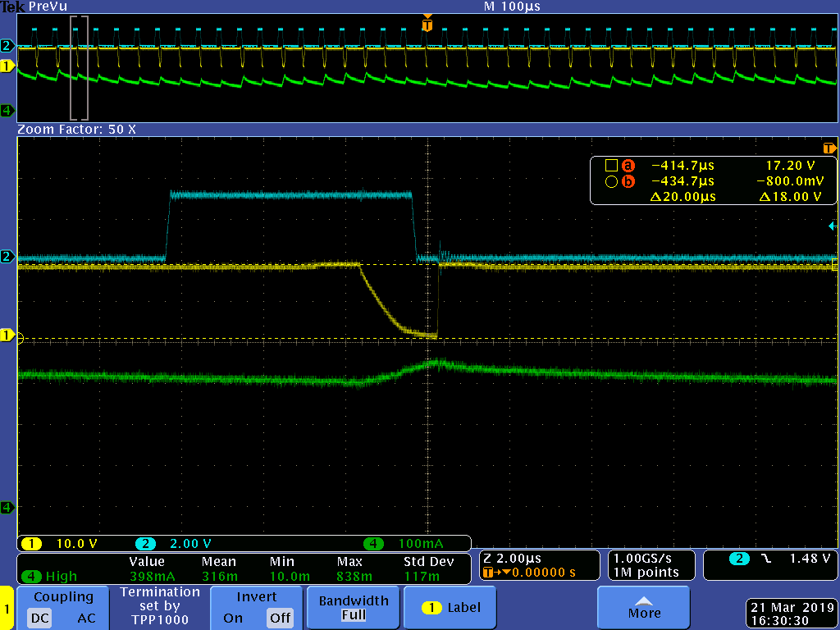Click the 10.0 V channel 1 scale value
The height and width of the screenshot is (630, 840).
[x=76, y=544]
